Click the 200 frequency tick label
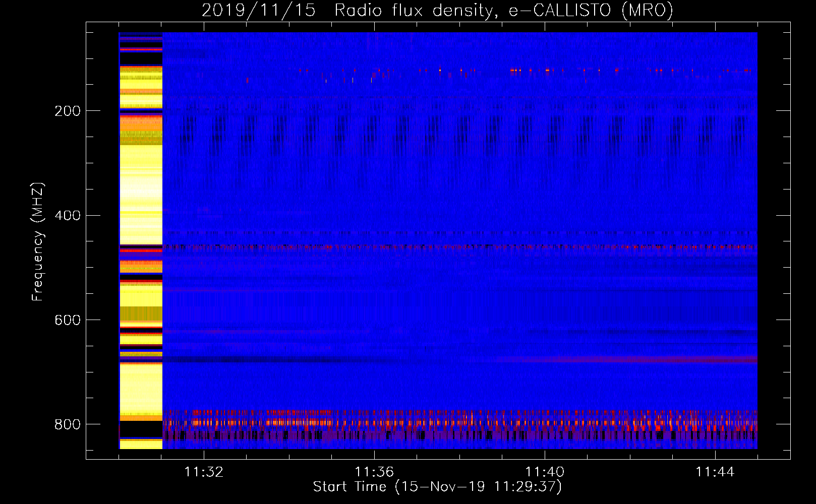This screenshot has height=504, width=816. pyautogui.click(x=67, y=111)
